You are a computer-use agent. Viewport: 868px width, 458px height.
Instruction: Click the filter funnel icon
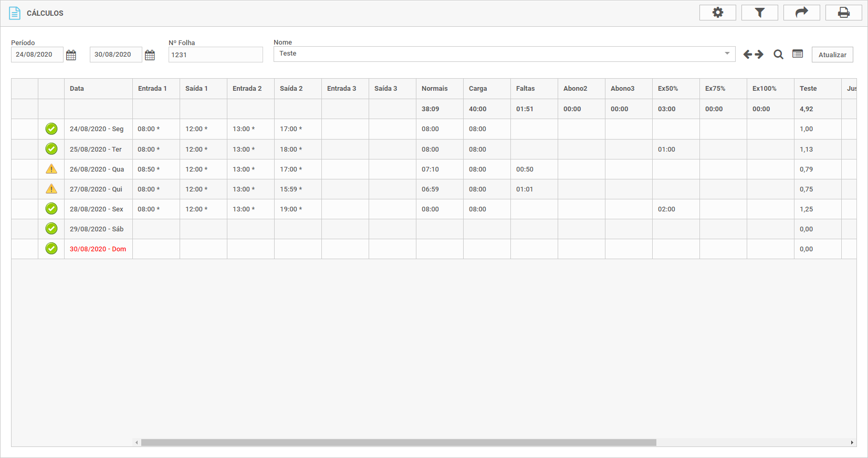click(759, 13)
